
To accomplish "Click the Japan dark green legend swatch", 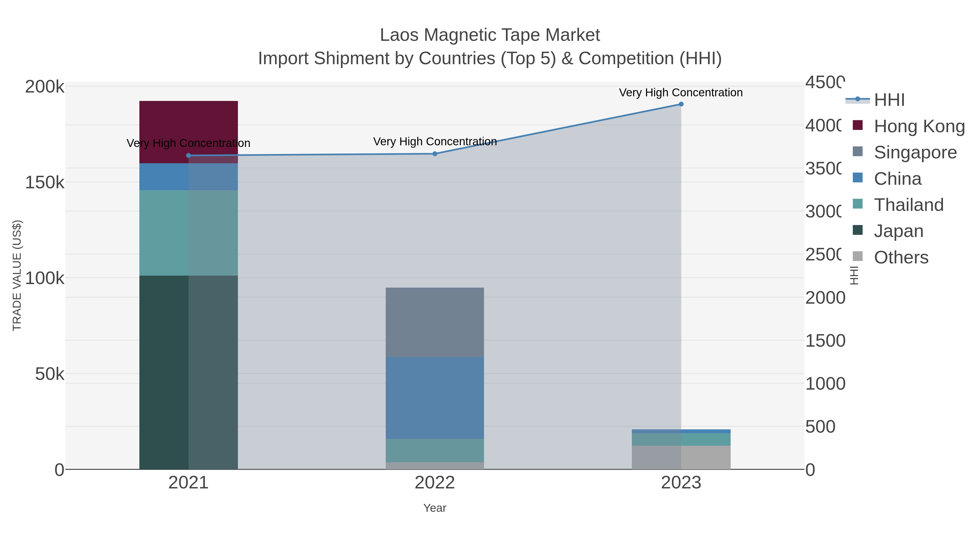I will (858, 230).
